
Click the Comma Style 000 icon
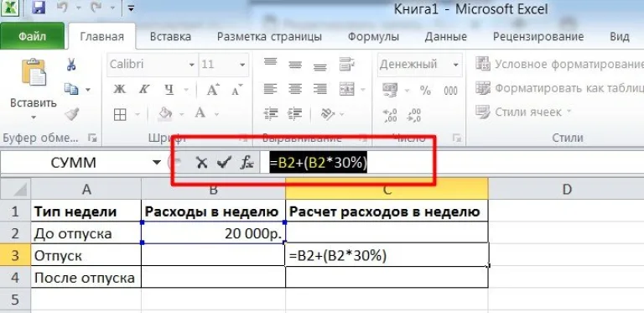[450, 91]
